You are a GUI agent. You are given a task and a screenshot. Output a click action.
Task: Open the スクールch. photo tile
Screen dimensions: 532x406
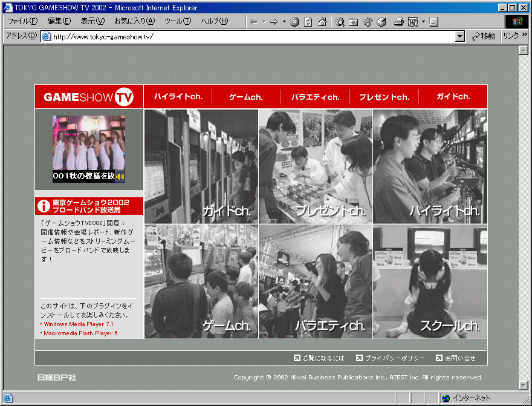click(x=430, y=281)
